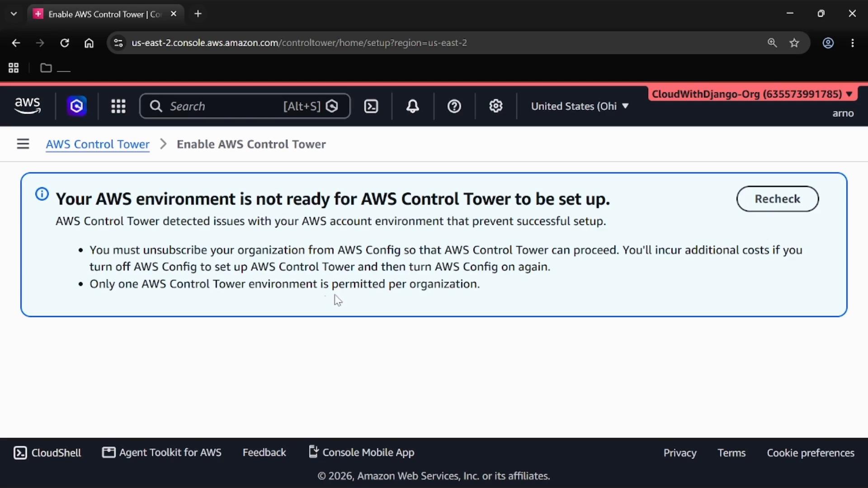Close the Enable AWS Control Tower tab
Image resolution: width=868 pixels, height=488 pixels.
[x=174, y=14]
